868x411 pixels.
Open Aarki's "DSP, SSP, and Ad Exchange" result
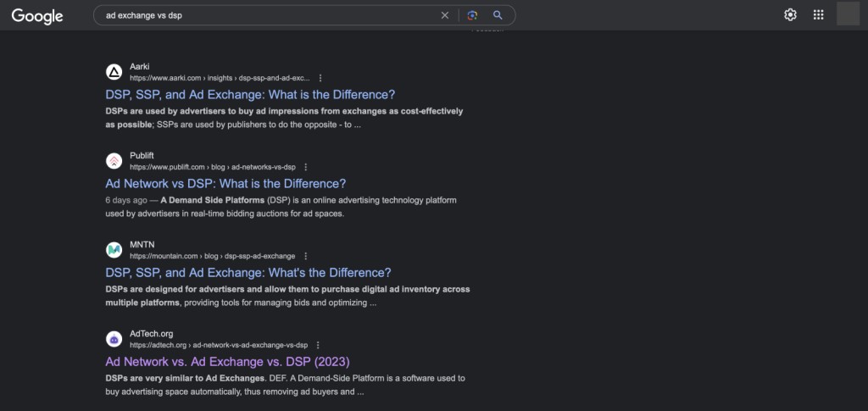coord(250,95)
